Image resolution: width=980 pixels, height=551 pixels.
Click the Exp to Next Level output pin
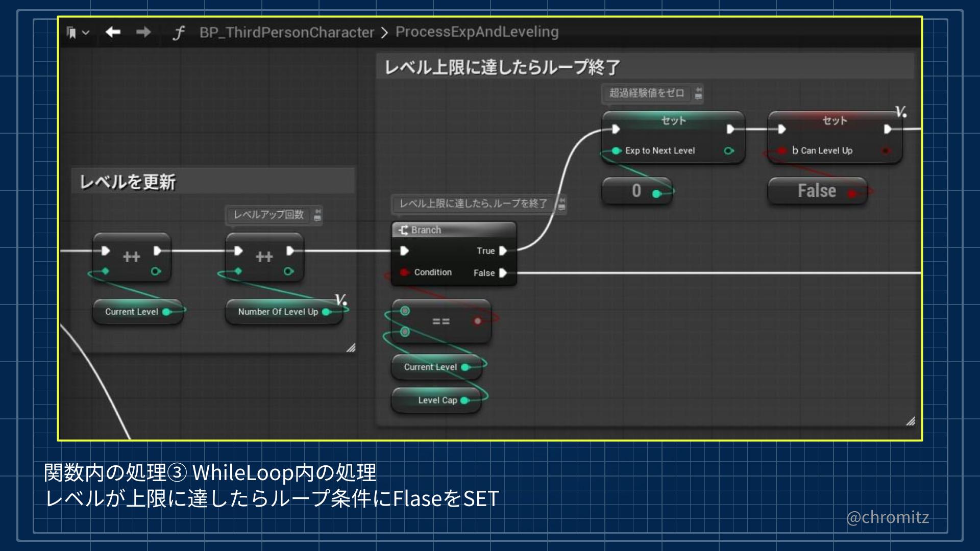coord(729,151)
